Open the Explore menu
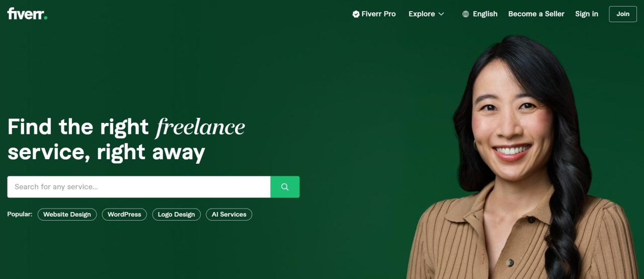The width and height of the screenshot is (644, 279). pyautogui.click(x=426, y=14)
